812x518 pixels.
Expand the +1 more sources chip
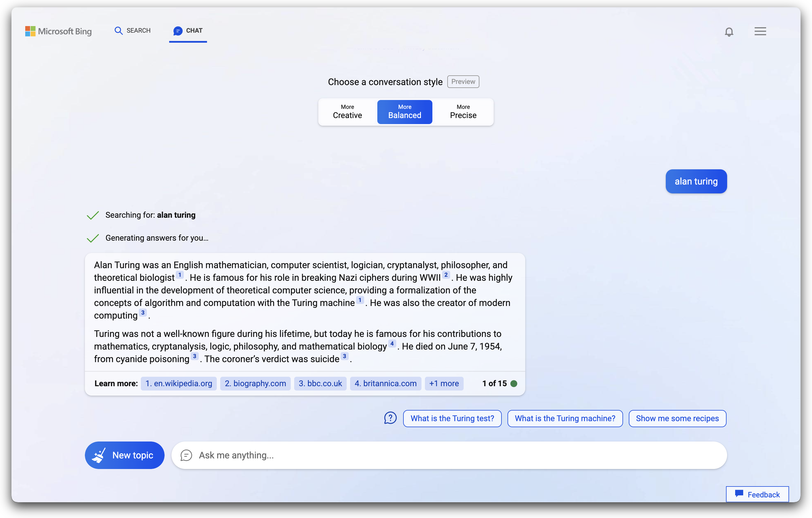[444, 384]
